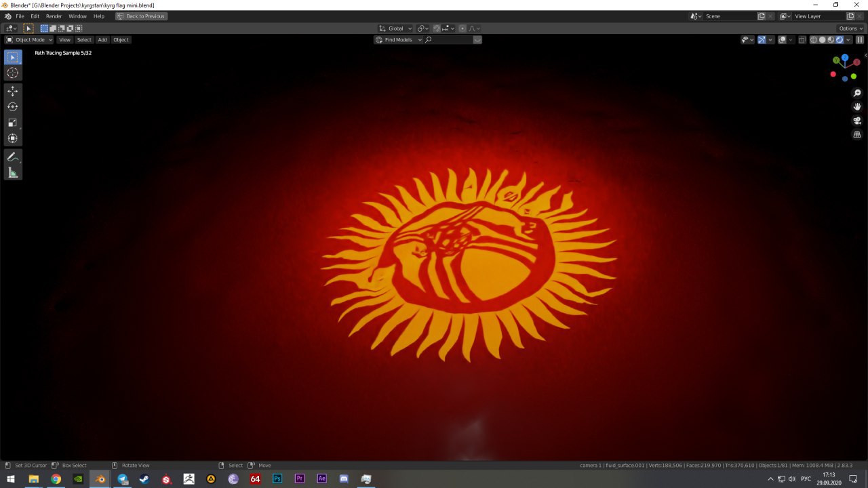Switch to rendered shading
This screenshot has width=868, height=488.
coord(840,39)
